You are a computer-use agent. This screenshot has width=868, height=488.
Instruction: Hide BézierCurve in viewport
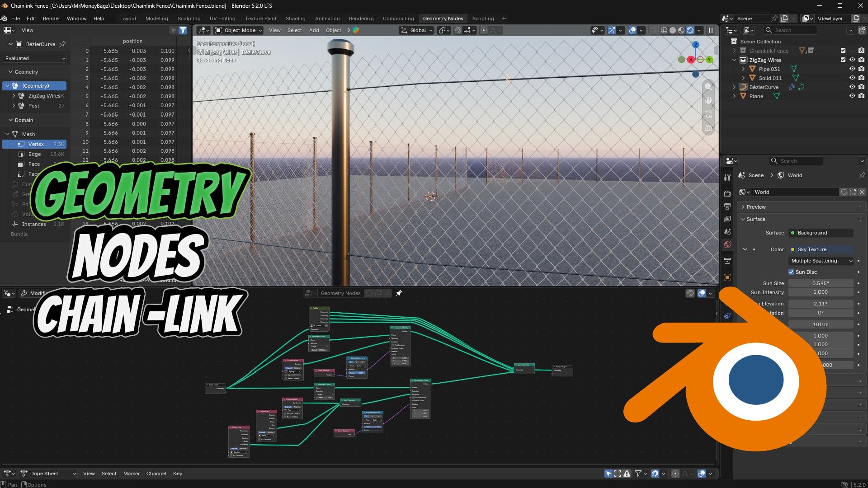852,87
